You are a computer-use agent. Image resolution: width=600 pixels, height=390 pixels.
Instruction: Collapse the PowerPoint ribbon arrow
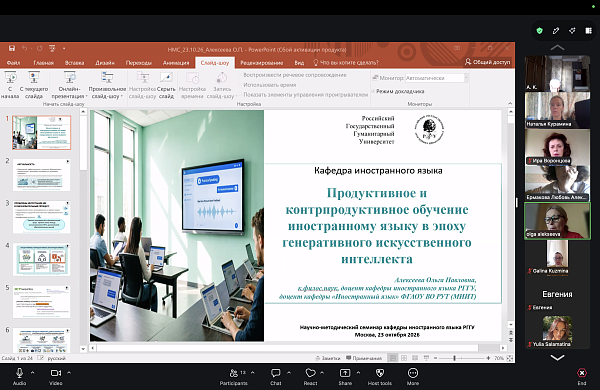click(510, 103)
